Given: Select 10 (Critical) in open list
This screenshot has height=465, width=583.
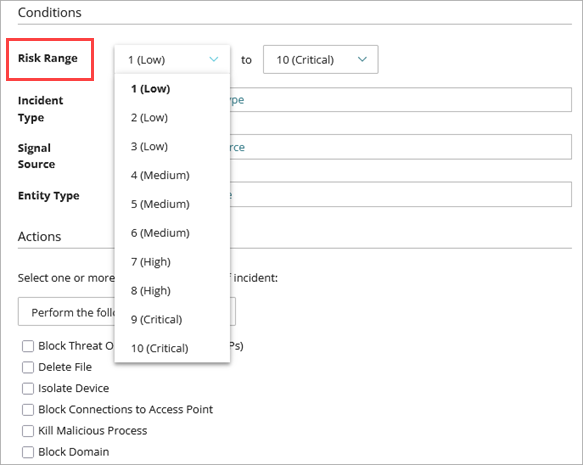Looking at the screenshot, I should (172, 349).
